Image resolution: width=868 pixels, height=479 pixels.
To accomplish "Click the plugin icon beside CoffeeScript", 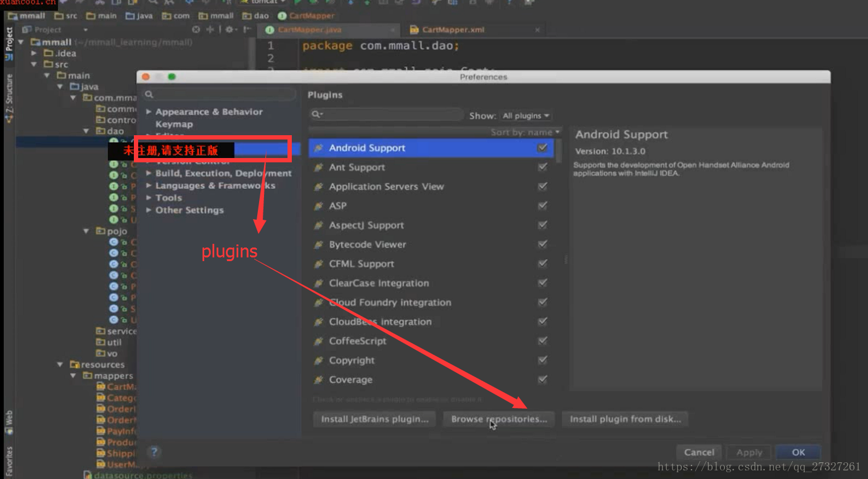I will (x=319, y=341).
